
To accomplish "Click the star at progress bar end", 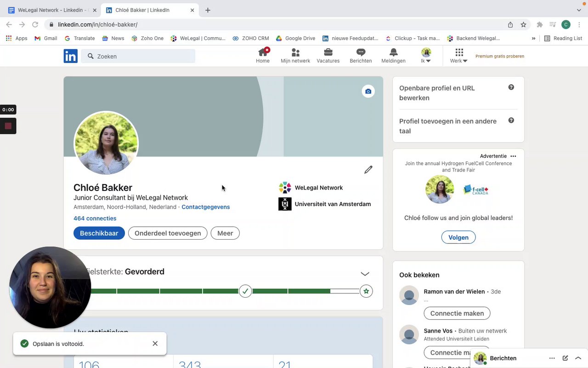I will point(366,291).
